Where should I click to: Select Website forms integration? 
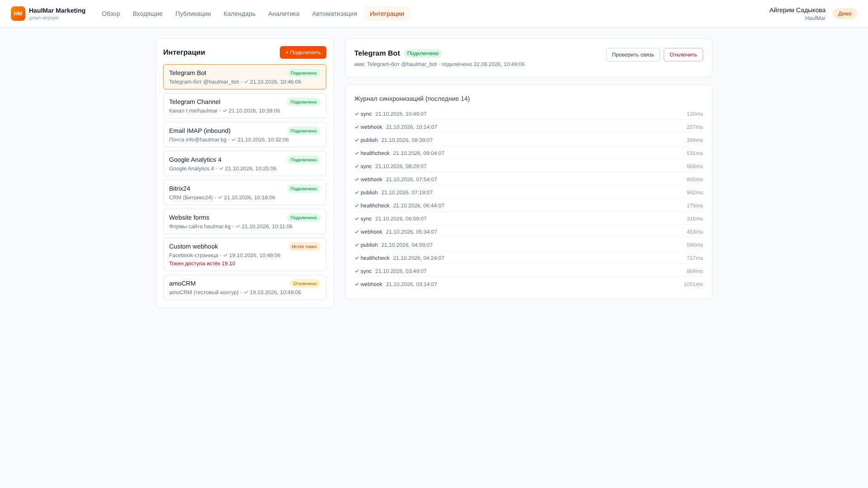[x=245, y=221]
